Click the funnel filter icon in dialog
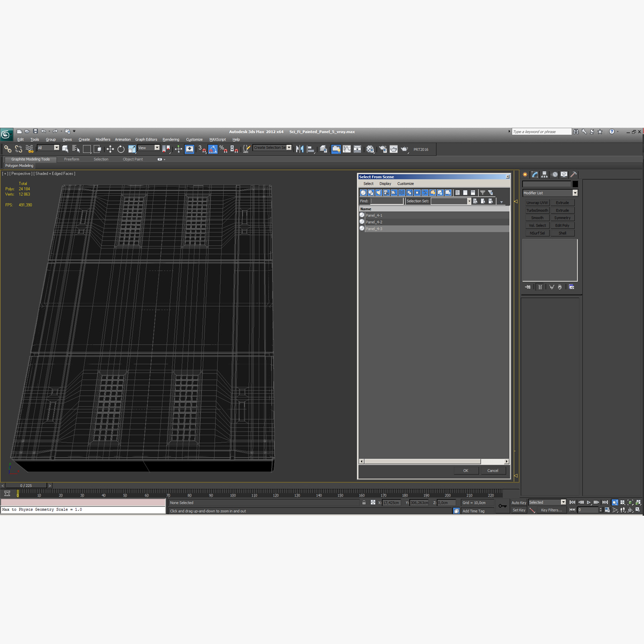 pyautogui.click(x=482, y=193)
